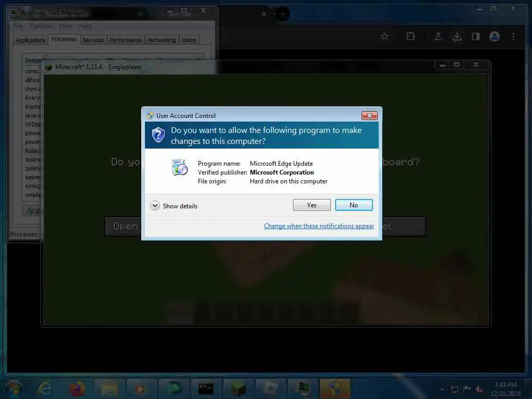Open the browser three-dot menu
The image size is (532, 399).
(513, 36)
